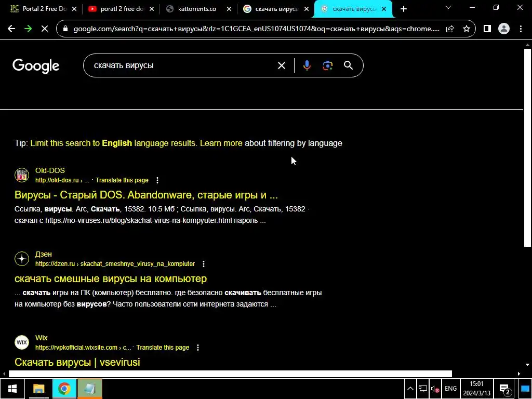The image size is (532, 399).
Task: Open more options for Дзен result
Action: tap(203, 263)
